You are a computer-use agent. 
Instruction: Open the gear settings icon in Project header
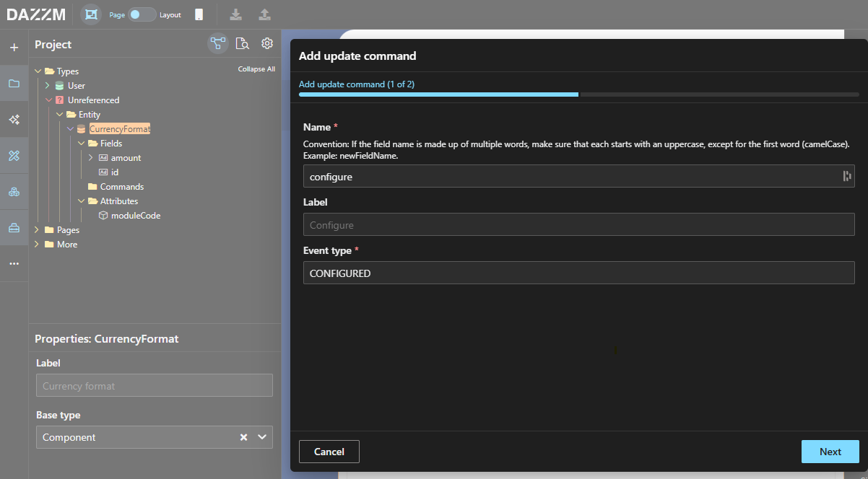pyautogui.click(x=267, y=44)
